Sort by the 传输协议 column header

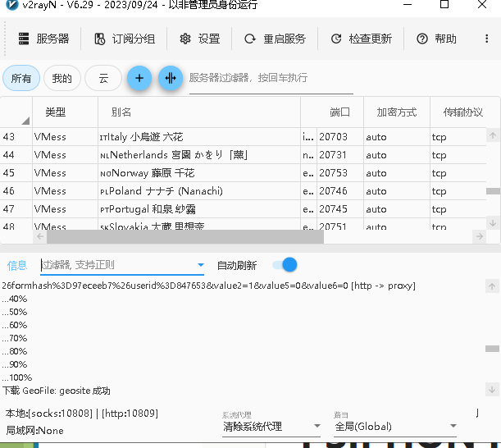(462, 112)
